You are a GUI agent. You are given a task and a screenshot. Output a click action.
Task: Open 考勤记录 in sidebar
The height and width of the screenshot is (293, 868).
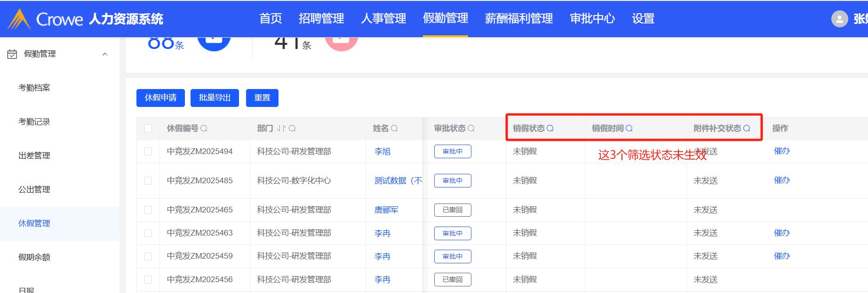point(34,122)
